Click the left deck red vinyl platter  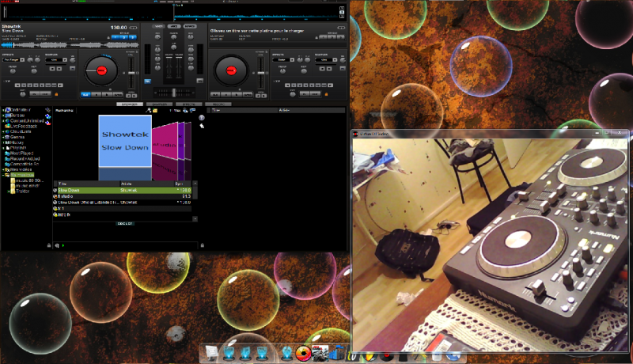click(100, 71)
